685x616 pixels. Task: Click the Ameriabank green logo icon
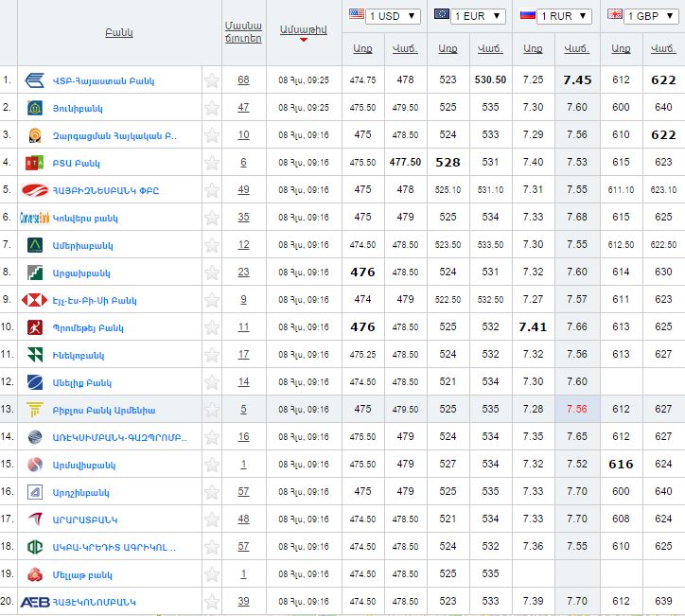[x=34, y=245]
